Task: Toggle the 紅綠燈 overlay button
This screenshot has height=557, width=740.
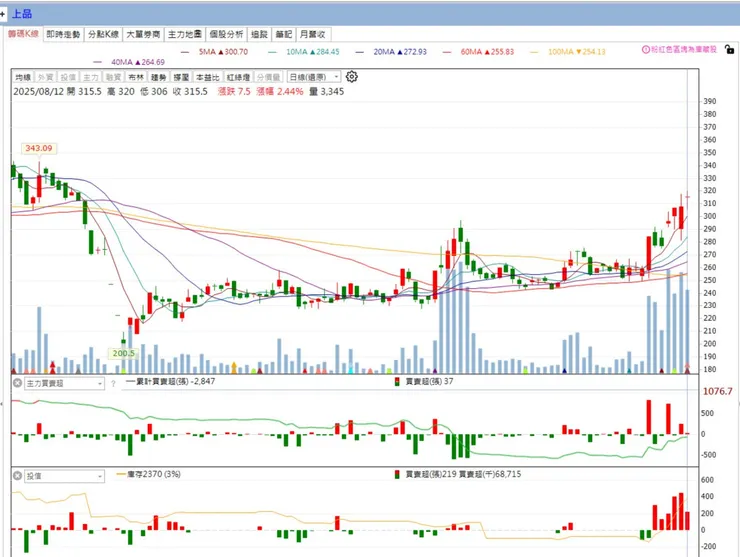Action: pos(238,77)
